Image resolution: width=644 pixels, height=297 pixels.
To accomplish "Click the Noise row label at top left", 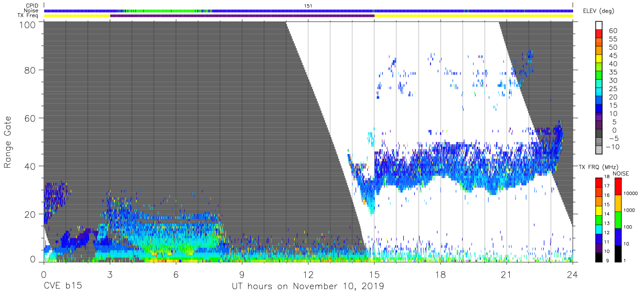I will tap(31, 10).
